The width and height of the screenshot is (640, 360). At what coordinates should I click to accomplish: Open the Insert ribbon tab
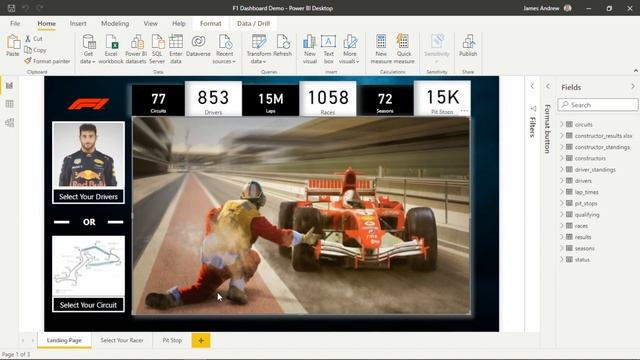click(x=78, y=24)
